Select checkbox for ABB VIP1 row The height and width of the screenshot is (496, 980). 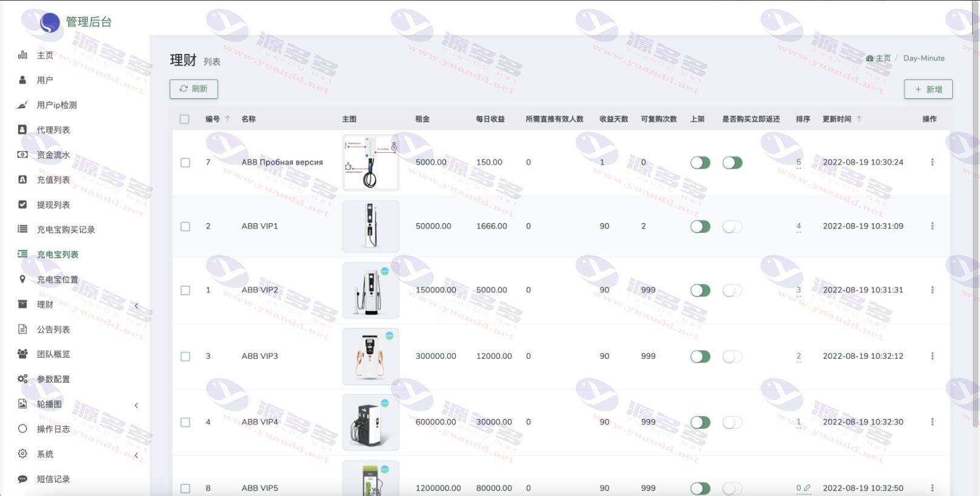coord(185,226)
